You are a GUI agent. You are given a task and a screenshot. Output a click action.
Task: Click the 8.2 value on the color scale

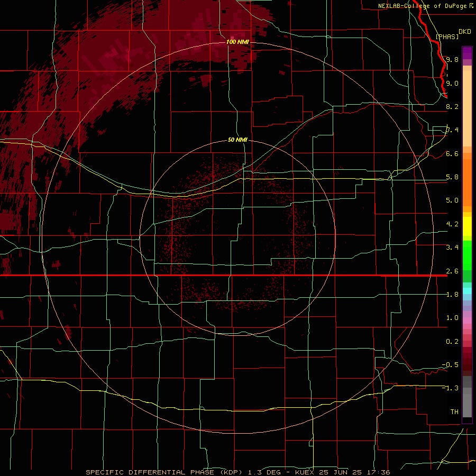click(x=452, y=106)
